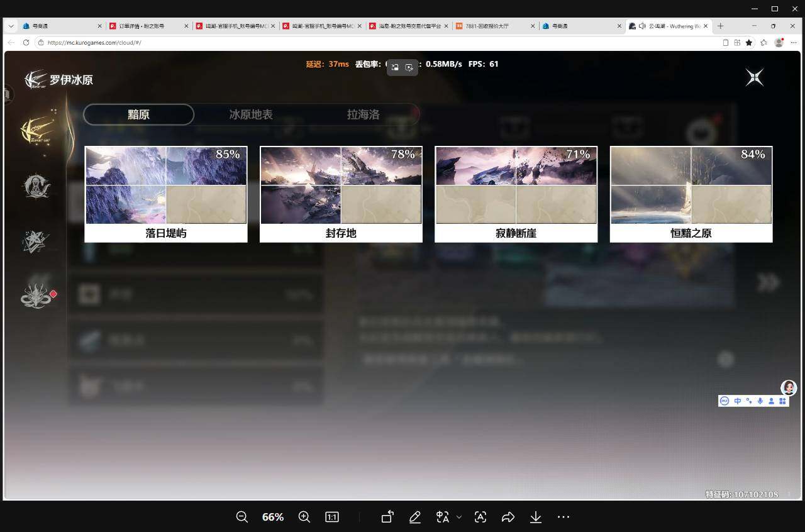The width and height of the screenshot is (805, 532).
Task: Switch to the 7881-回收报价大厅 browser tab
Action: click(496, 26)
